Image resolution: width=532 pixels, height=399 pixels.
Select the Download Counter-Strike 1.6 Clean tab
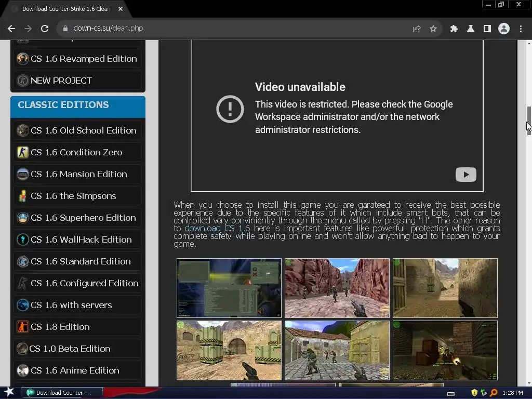pos(66,9)
